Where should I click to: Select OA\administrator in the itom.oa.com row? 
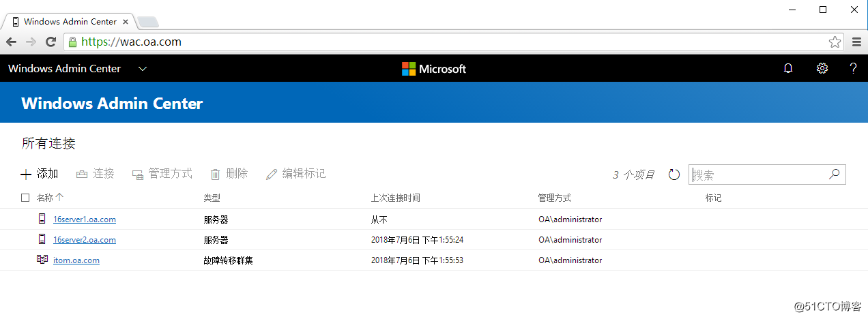[570, 260]
